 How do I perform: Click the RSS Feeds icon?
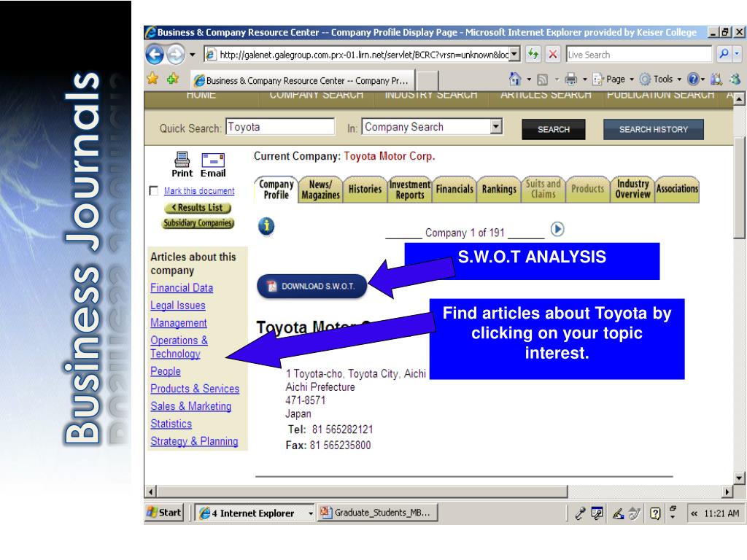point(543,79)
